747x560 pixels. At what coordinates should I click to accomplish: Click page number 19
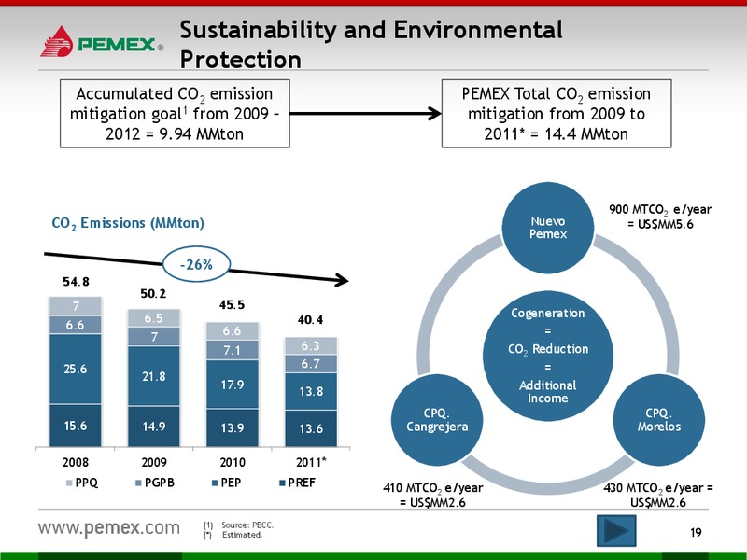[x=696, y=533]
